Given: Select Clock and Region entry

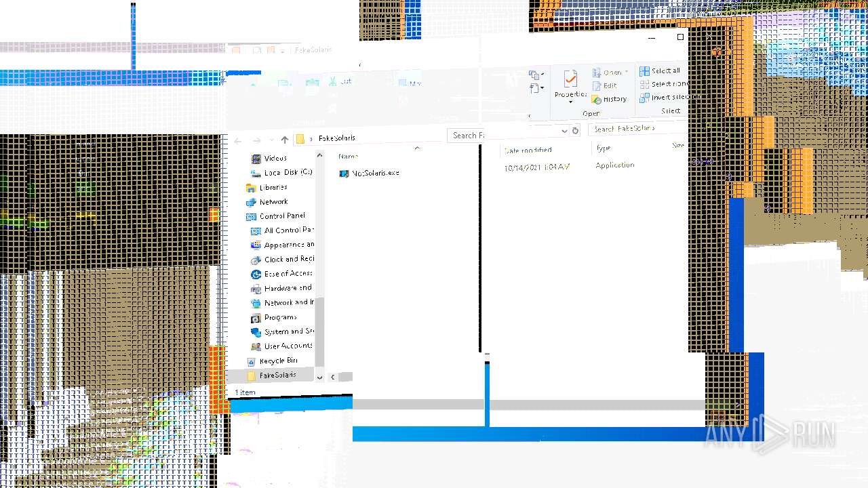Looking at the screenshot, I should (282, 259).
